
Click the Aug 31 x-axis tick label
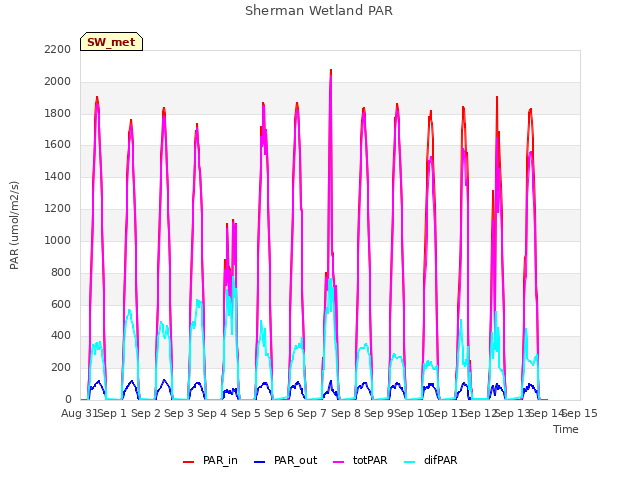[x=80, y=413]
